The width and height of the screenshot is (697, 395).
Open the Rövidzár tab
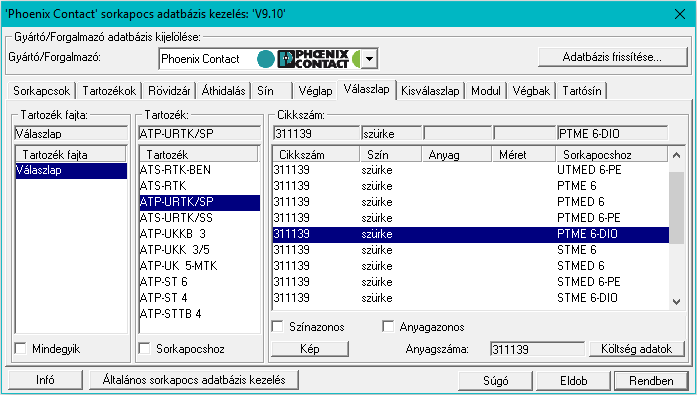click(x=169, y=91)
